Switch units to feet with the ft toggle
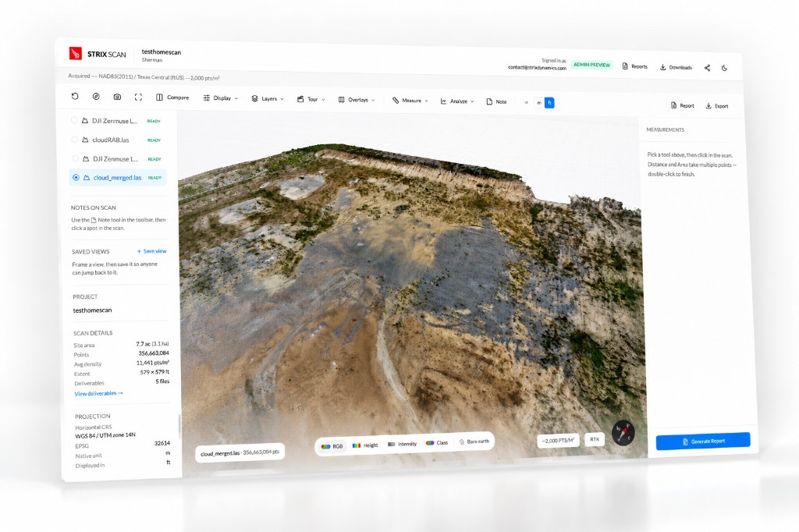Viewport: 799px width, 532px height. pos(549,102)
